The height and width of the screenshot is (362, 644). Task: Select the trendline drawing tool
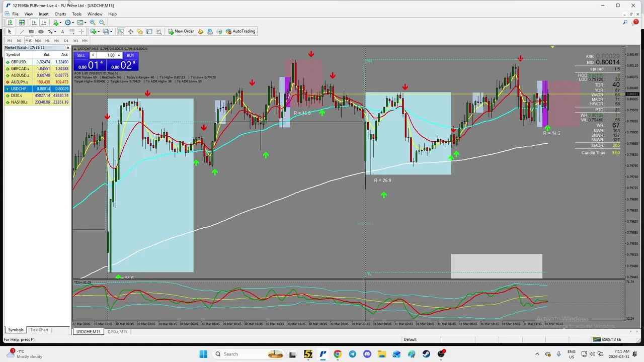click(x=22, y=32)
